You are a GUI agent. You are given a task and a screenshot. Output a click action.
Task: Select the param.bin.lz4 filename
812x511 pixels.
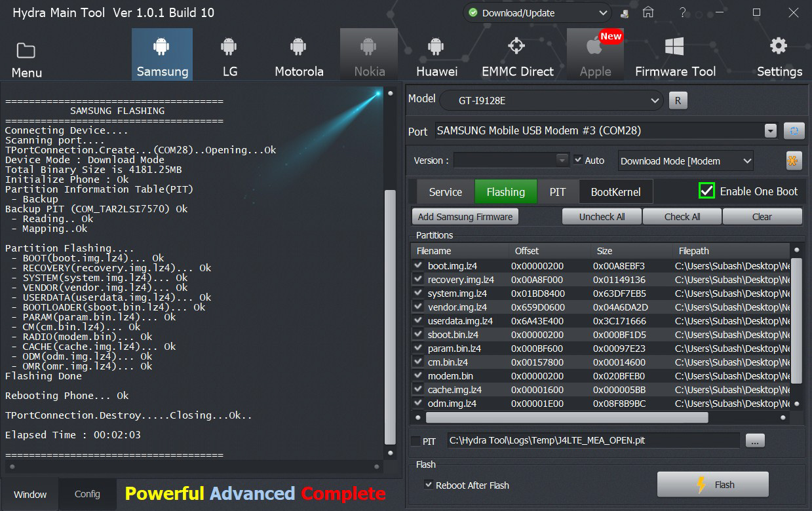(x=454, y=348)
